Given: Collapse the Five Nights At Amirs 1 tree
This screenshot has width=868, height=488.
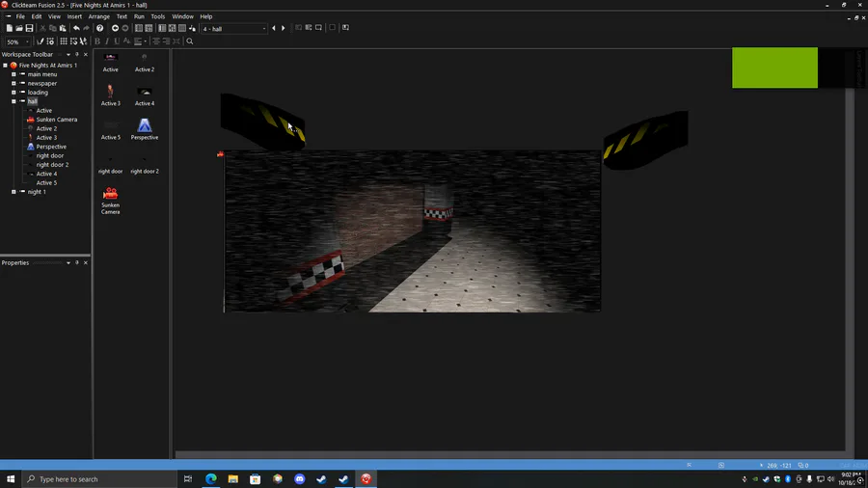Looking at the screenshot, I should tap(5, 66).
